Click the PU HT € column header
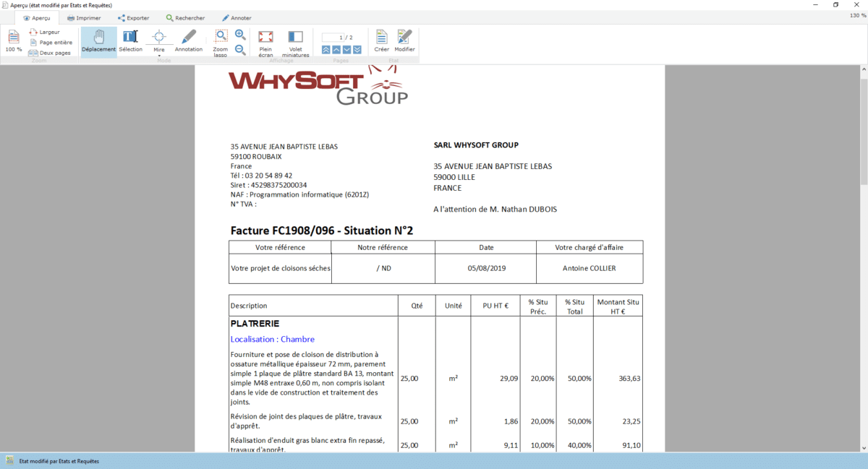868x469 pixels. [x=496, y=306]
